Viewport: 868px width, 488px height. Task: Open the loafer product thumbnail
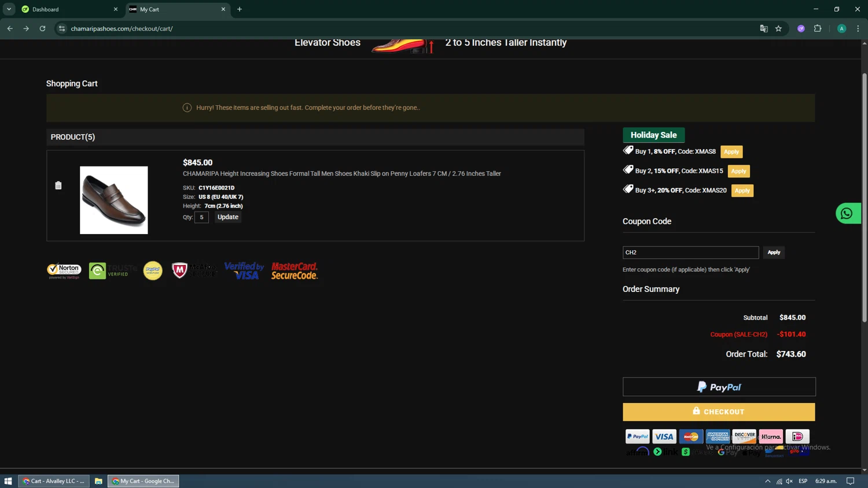pyautogui.click(x=114, y=200)
